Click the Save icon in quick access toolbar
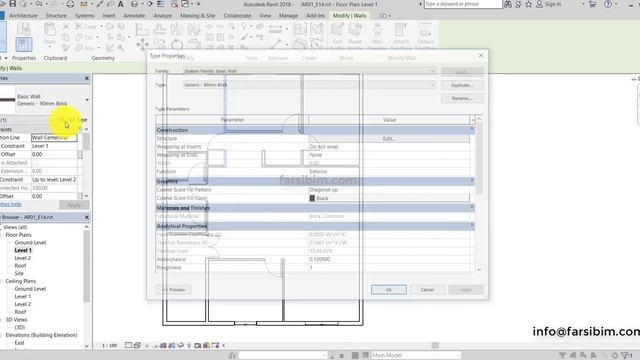640x360 pixels. point(13,4)
